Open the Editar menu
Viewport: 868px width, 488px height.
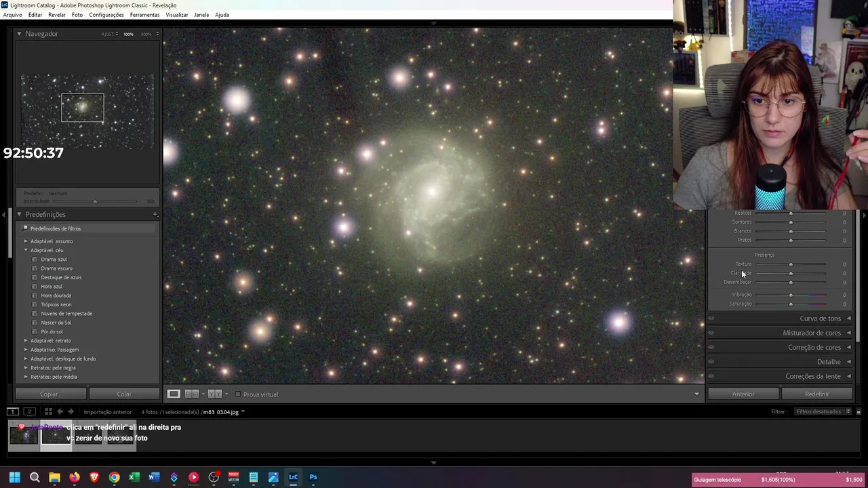[x=35, y=15]
